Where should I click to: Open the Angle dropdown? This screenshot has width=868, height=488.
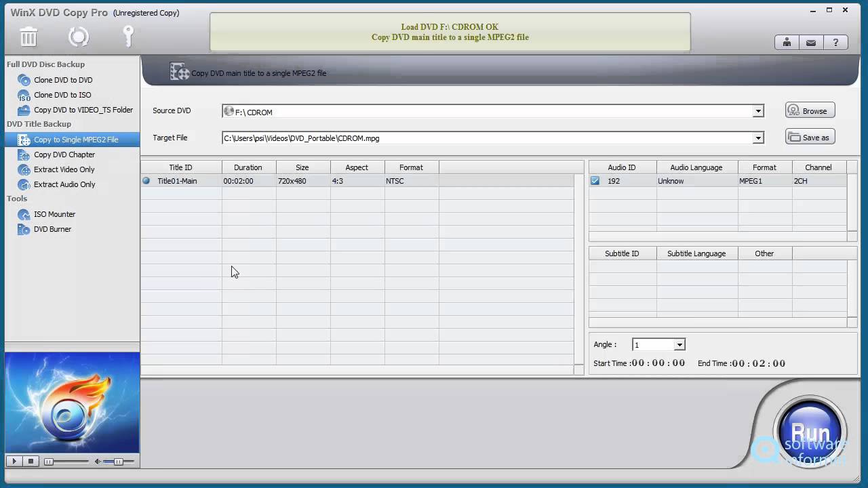click(x=679, y=345)
